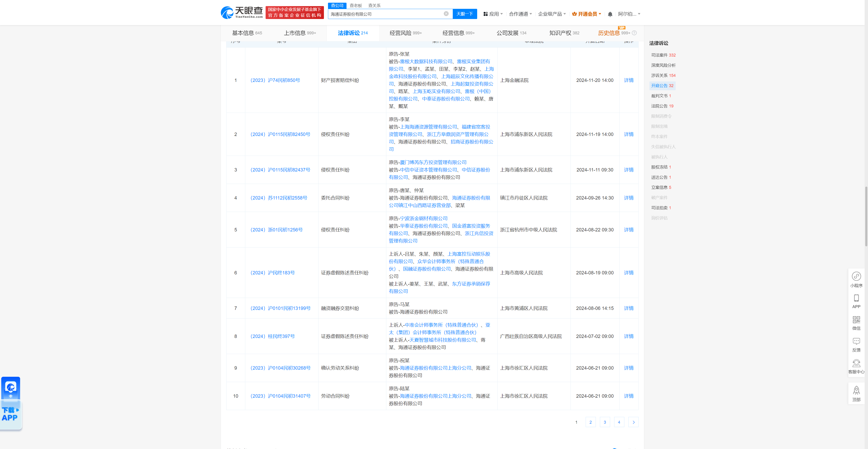
Task: Click the 天眼一下 search button
Action: (x=465, y=14)
